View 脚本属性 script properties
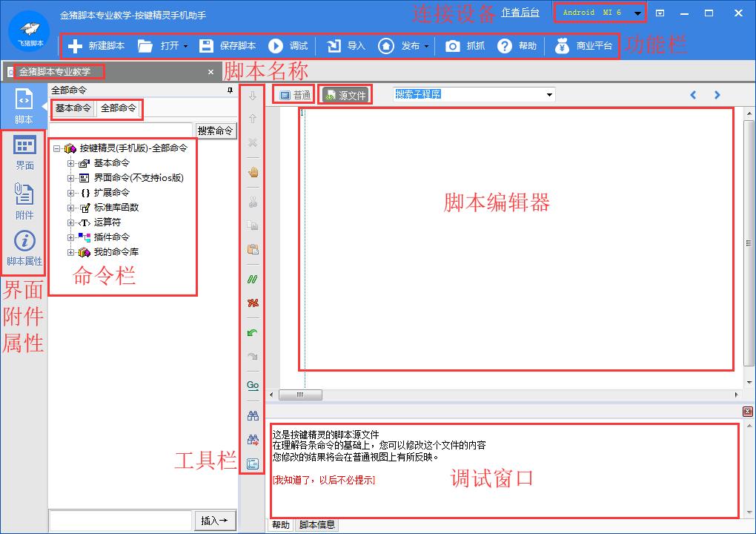756x534 pixels. click(24, 248)
